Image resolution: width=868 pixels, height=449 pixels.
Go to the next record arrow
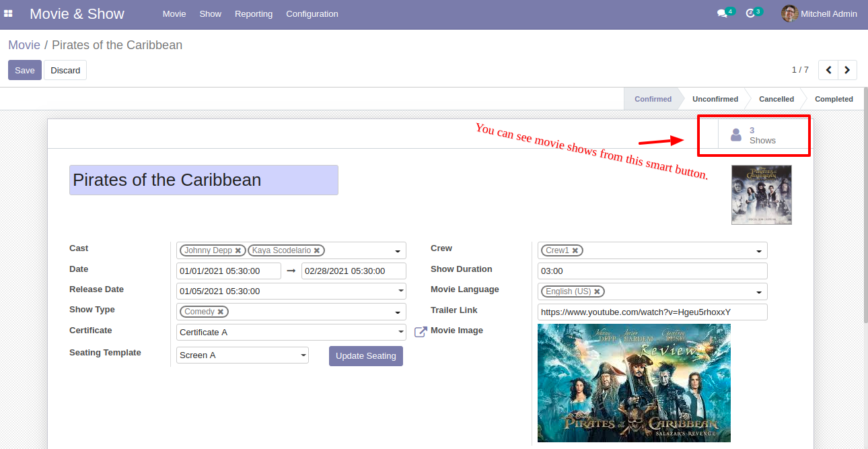847,70
